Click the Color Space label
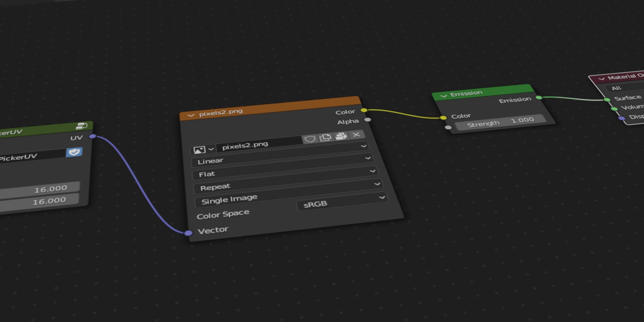The height and width of the screenshot is (322, 644). [223, 214]
